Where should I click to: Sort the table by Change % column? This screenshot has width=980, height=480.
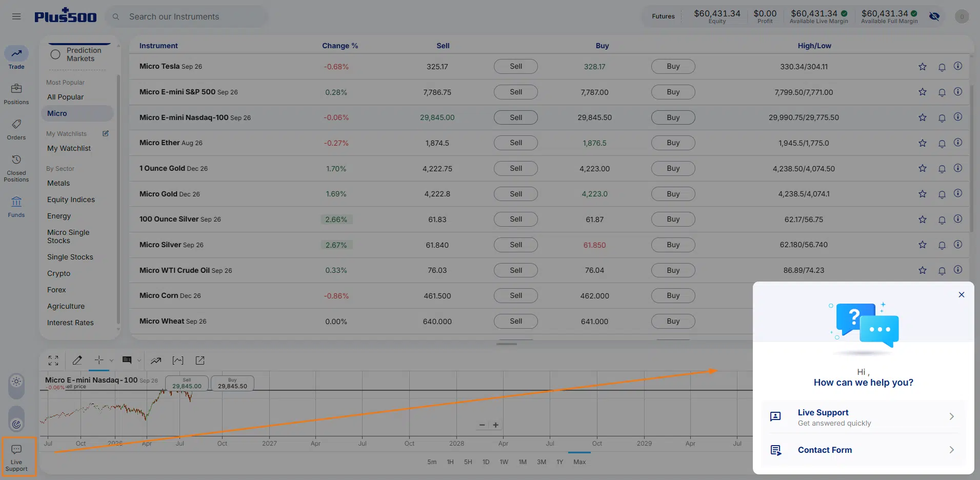340,46
